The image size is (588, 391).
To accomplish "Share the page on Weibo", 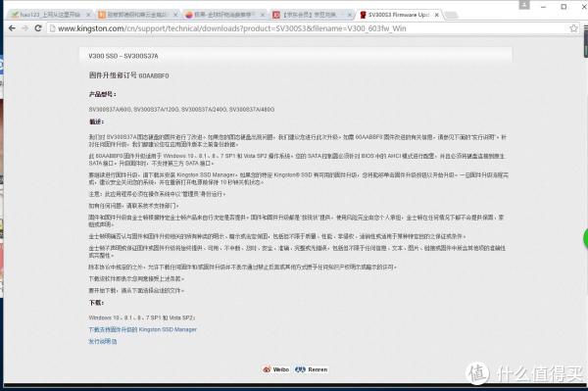I will 275,369.
